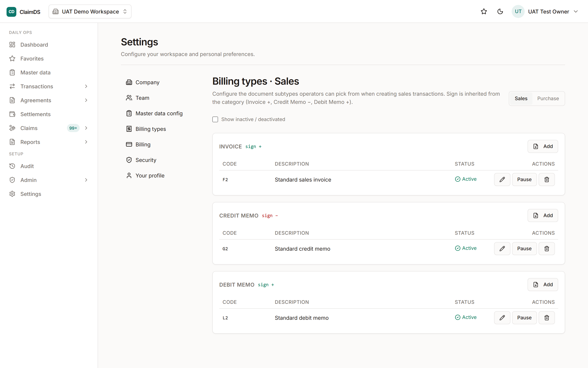Check Show inactive / deactivated

click(x=215, y=120)
